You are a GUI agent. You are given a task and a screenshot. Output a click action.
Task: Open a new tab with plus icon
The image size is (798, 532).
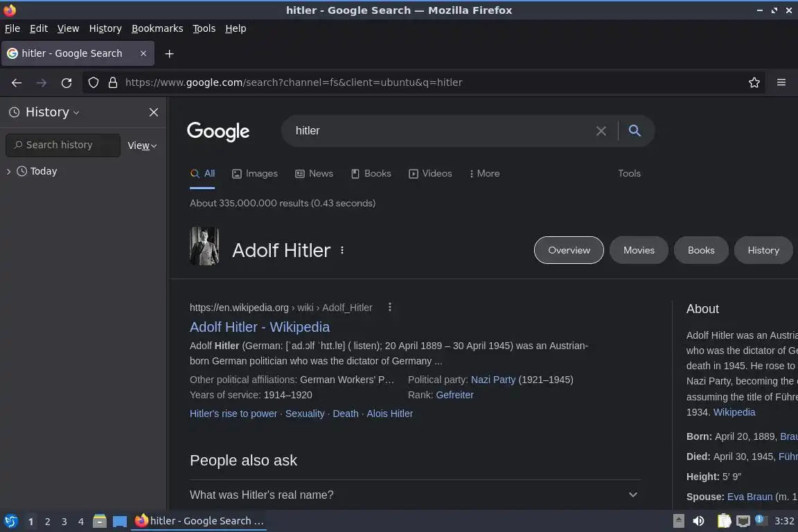tap(170, 53)
